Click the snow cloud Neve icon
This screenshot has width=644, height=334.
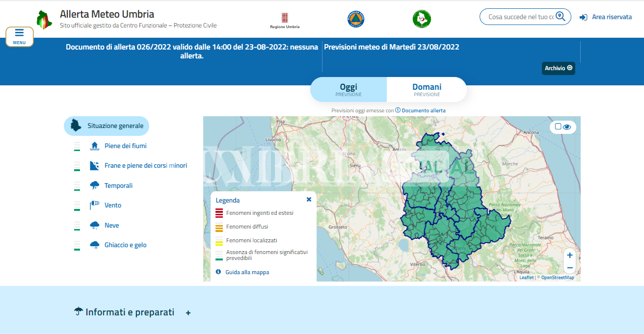(x=95, y=225)
